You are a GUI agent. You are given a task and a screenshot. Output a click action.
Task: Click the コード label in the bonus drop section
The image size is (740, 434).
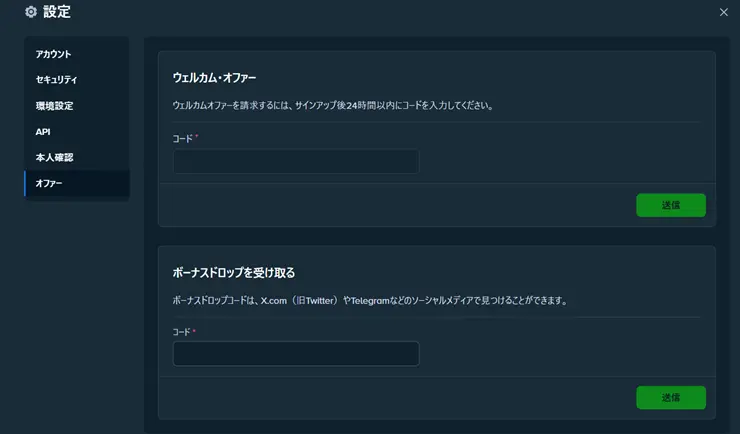pyautogui.click(x=182, y=331)
